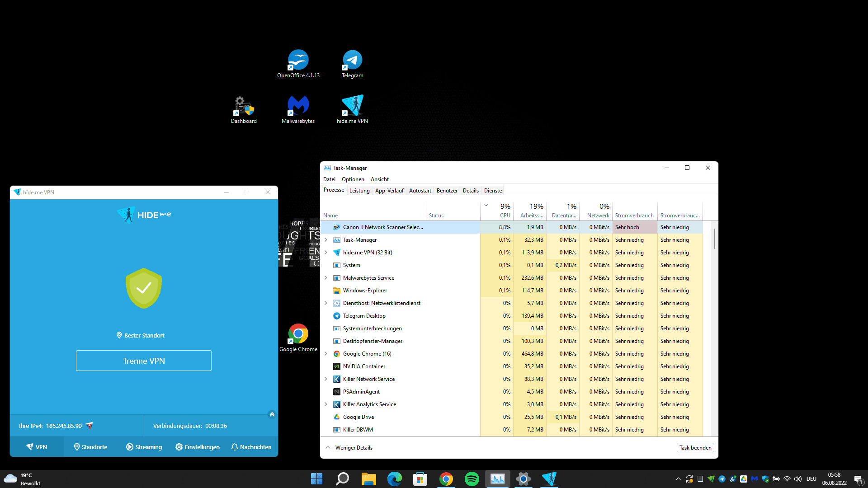Viewport: 868px width, 488px height.
Task: Open the volume control in the system tray
Action: pos(798,479)
